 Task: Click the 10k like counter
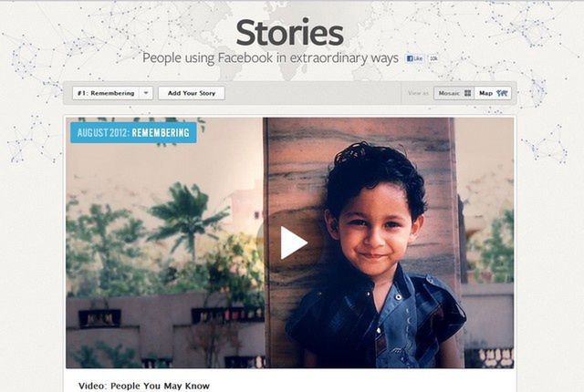(x=433, y=58)
